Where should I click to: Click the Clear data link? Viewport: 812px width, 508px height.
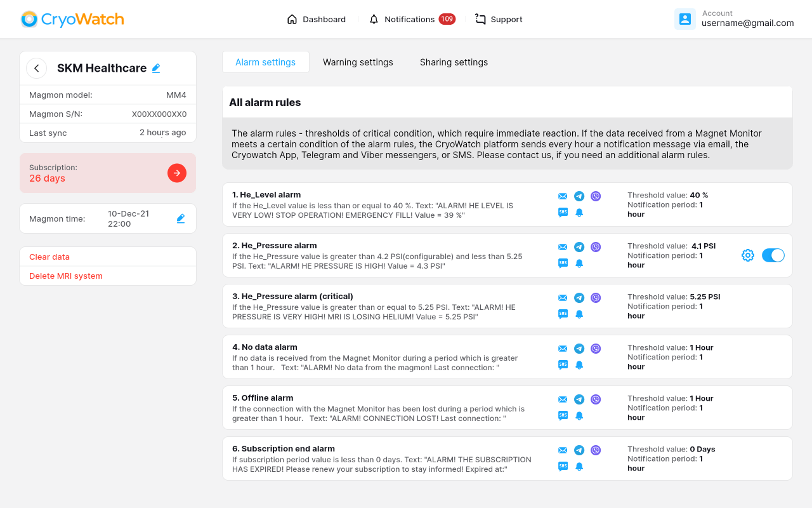[49, 257]
